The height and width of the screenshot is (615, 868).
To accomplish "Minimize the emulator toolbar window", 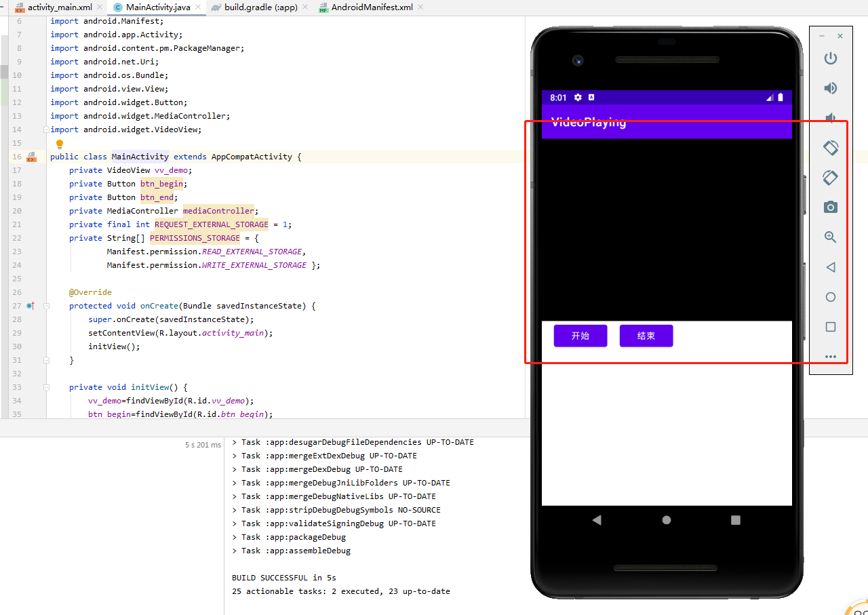I will click(822, 36).
